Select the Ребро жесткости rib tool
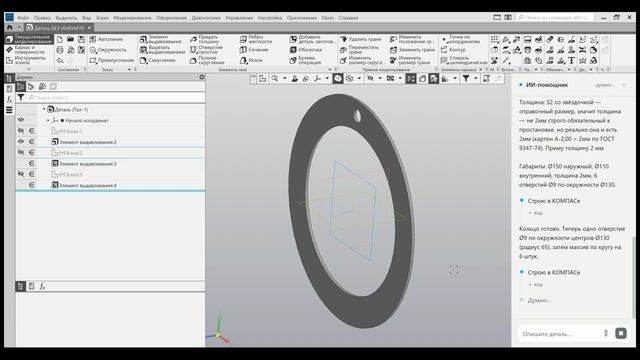640x360 pixels. (255, 39)
